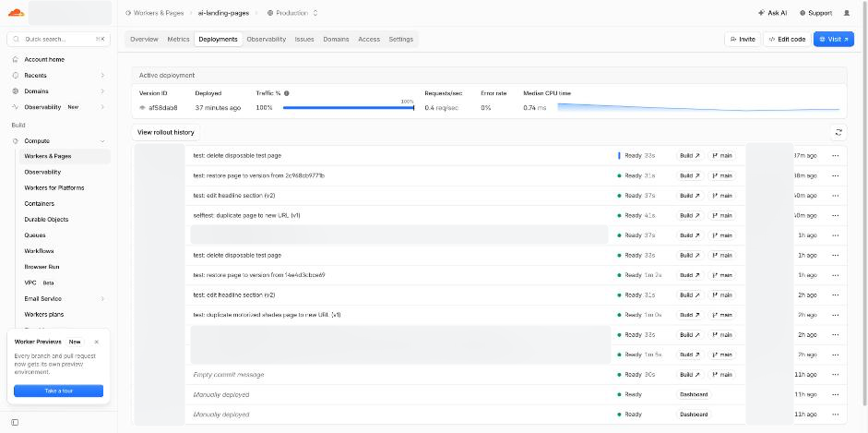Open the Observability tab
Screen dimensions: 868x433
pyautogui.click(x=267, y=40)
